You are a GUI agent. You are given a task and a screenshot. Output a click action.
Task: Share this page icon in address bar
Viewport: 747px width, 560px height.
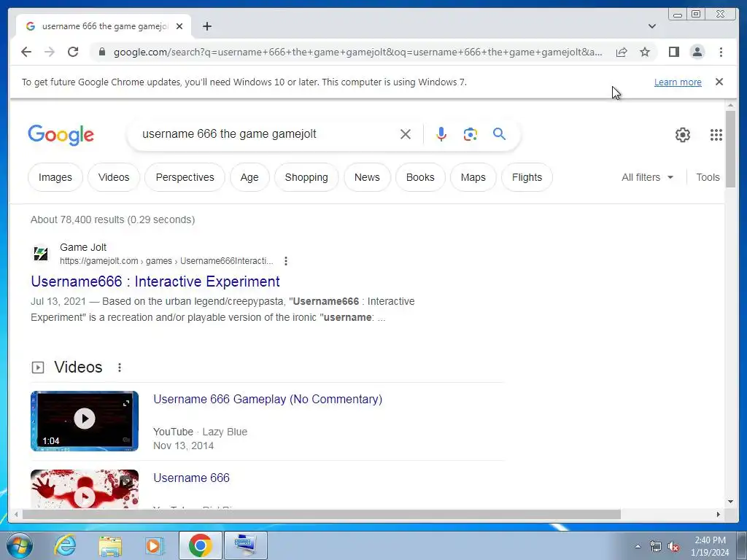(x=622, y=52)
